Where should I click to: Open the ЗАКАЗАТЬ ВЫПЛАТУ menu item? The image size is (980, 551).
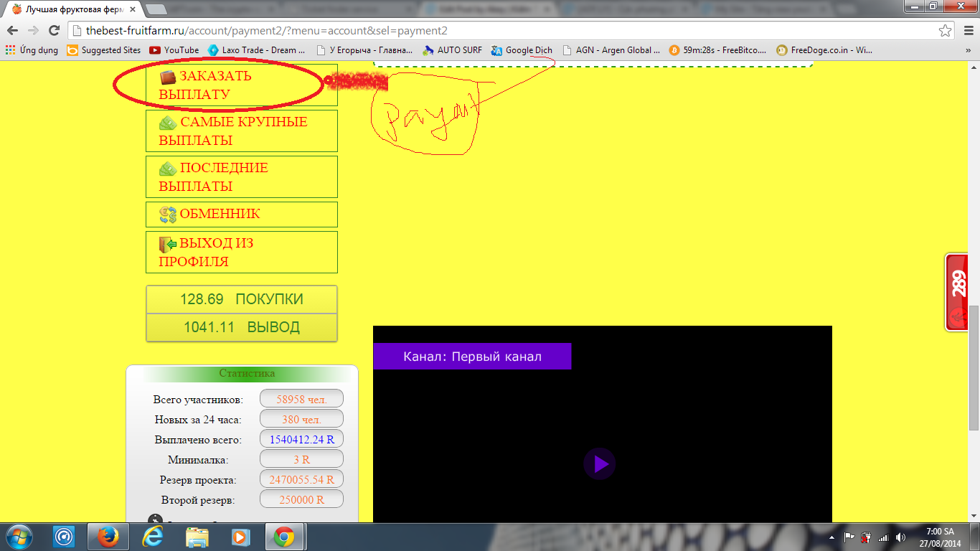point(242,85)
